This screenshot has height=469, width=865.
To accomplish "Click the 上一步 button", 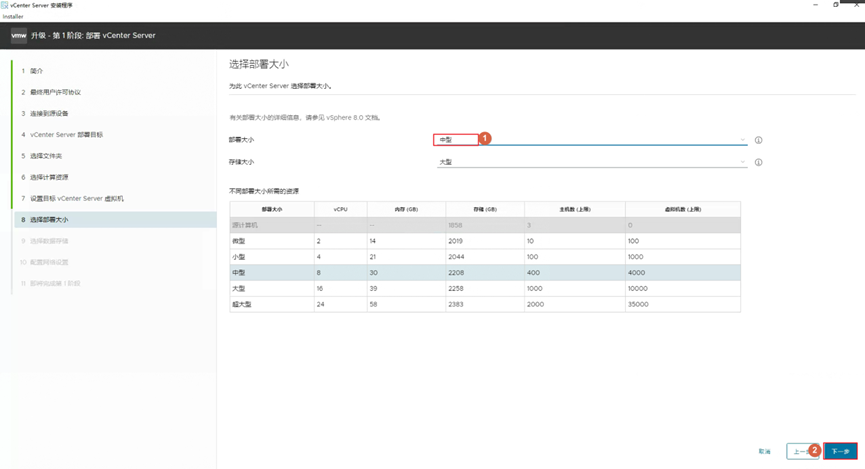I will pos(803,451).
